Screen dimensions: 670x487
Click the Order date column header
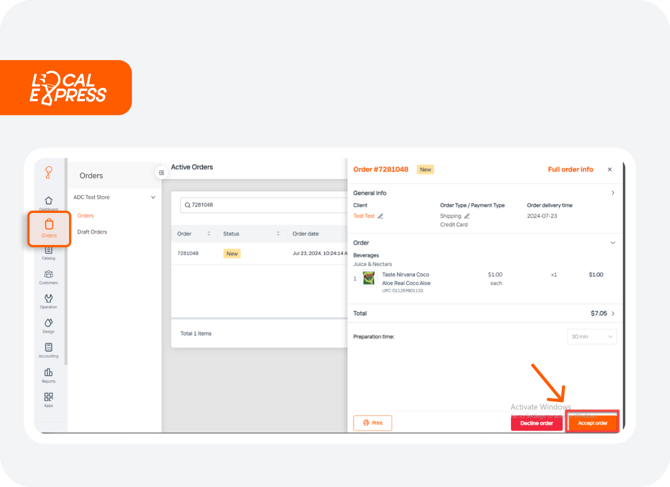click(x=306, y=234)
